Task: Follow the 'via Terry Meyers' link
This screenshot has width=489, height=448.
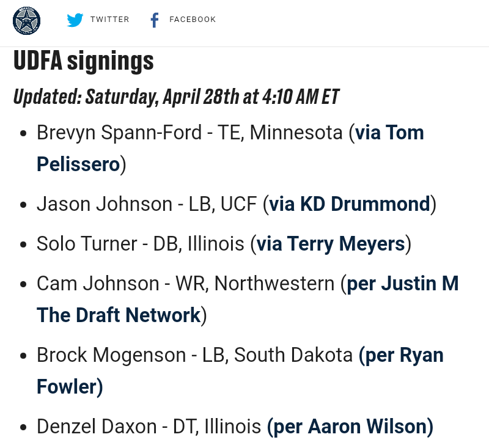Action: (331, 244)
